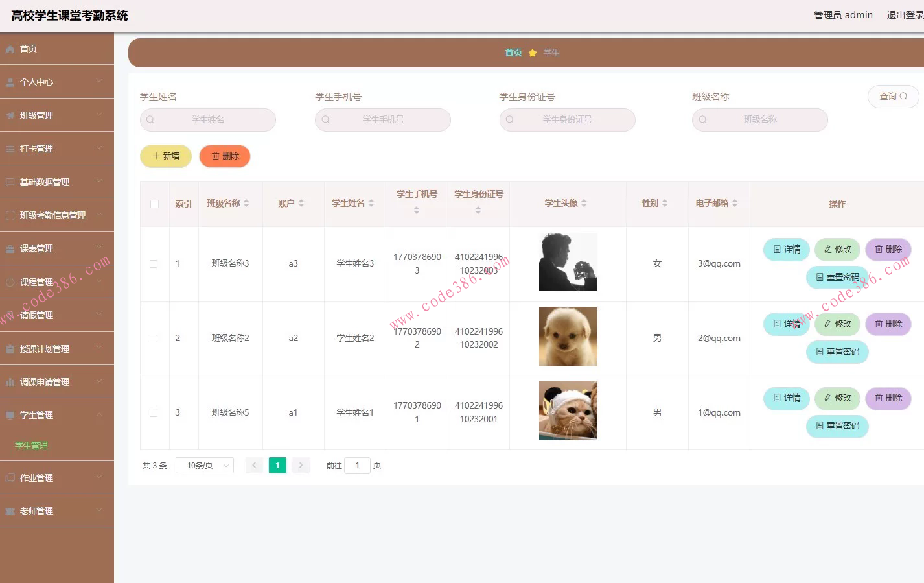Toggle the select-all checkbox in table header
The image size is (924, 583).
[x=154, y=203]
